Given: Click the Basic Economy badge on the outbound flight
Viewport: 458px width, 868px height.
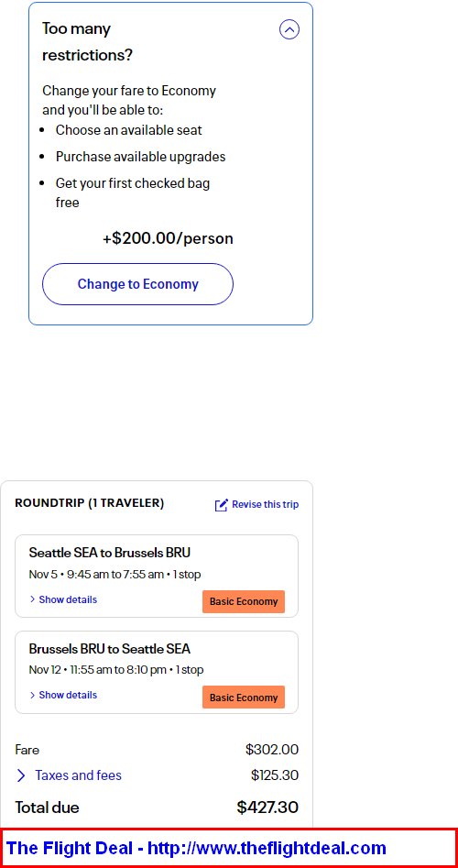Looking at the screenshot, I should click(x=244, y=601).
